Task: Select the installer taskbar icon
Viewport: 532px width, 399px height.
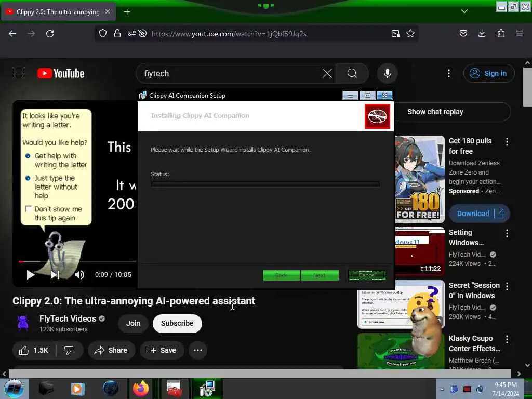Action: (207, 389)
